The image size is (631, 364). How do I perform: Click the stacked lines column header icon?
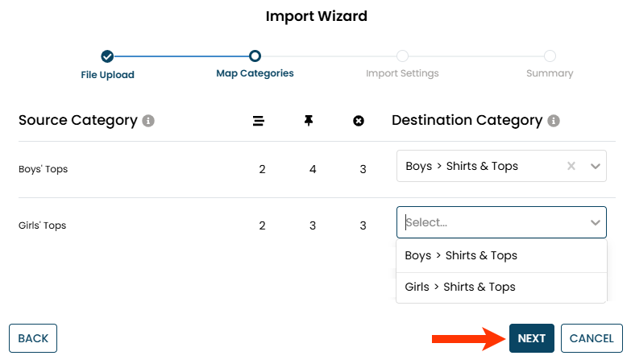tap(259, 121)
